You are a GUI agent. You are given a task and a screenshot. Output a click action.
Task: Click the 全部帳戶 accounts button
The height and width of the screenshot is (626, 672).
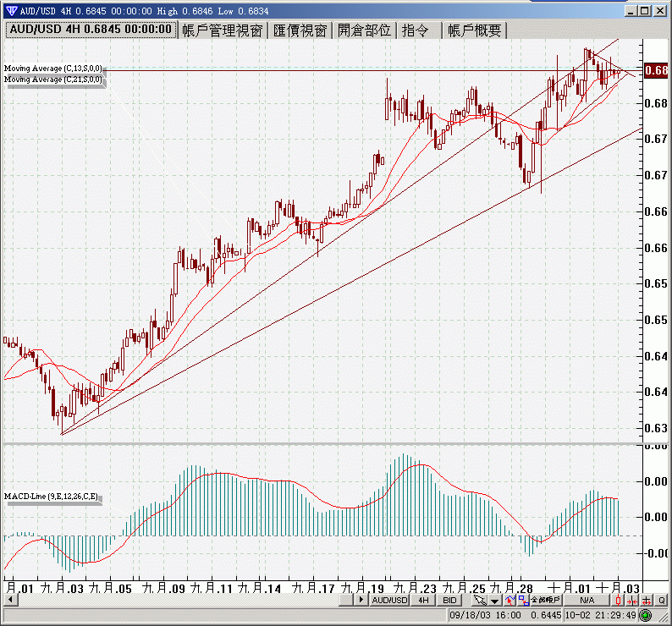pos(546,601)
